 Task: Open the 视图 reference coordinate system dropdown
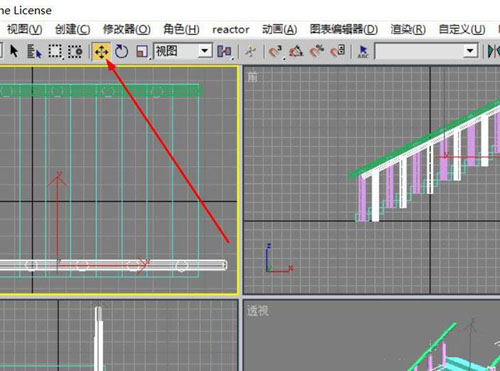click(183, 51)
